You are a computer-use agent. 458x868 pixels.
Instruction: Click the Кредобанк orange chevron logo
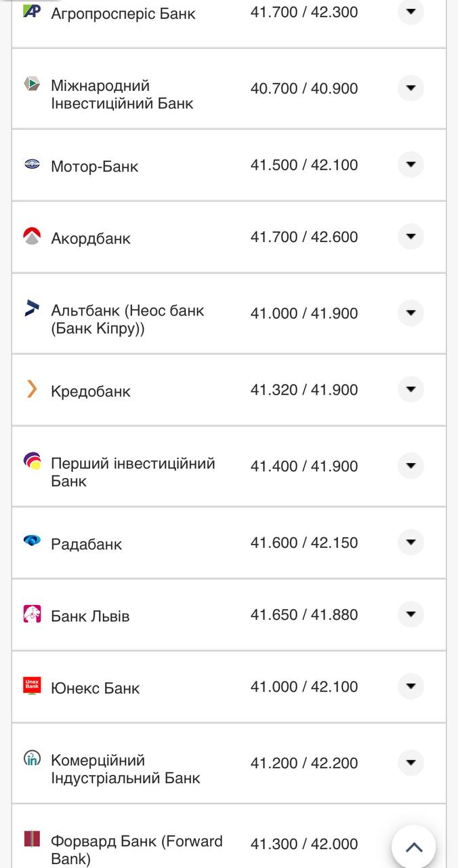pos(32,389)
